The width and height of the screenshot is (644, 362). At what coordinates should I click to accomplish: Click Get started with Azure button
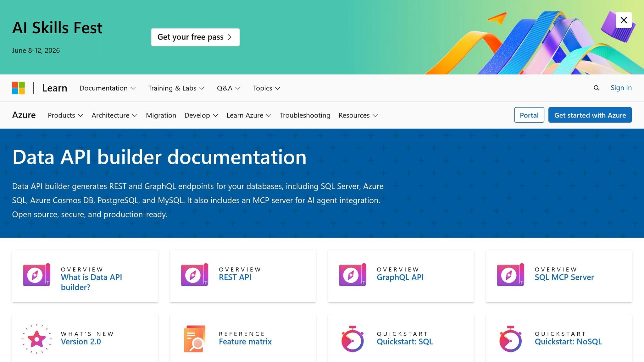click(x=590, y=115)
